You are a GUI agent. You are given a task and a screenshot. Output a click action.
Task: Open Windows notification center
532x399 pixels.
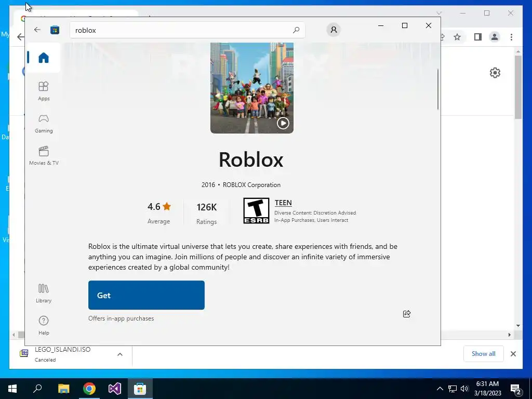coord(516,389)
